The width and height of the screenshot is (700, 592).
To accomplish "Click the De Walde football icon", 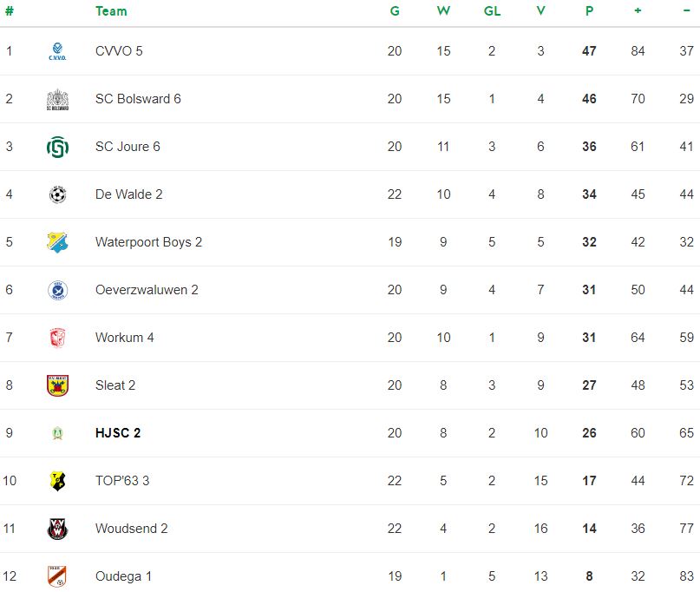I will click(57, 194).
